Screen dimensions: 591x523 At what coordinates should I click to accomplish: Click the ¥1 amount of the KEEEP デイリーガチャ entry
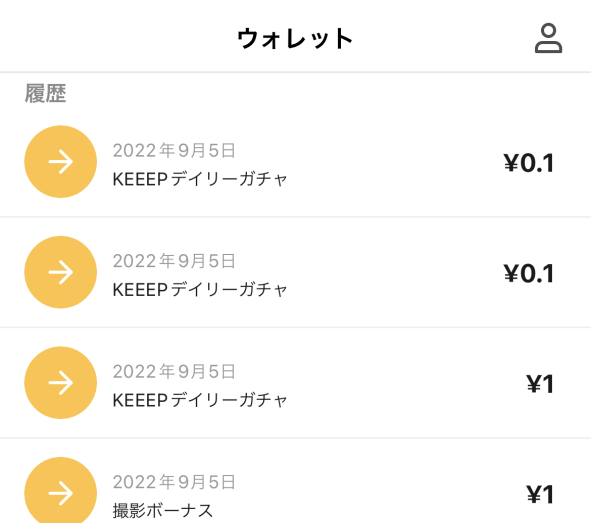(x=540, y=384)
